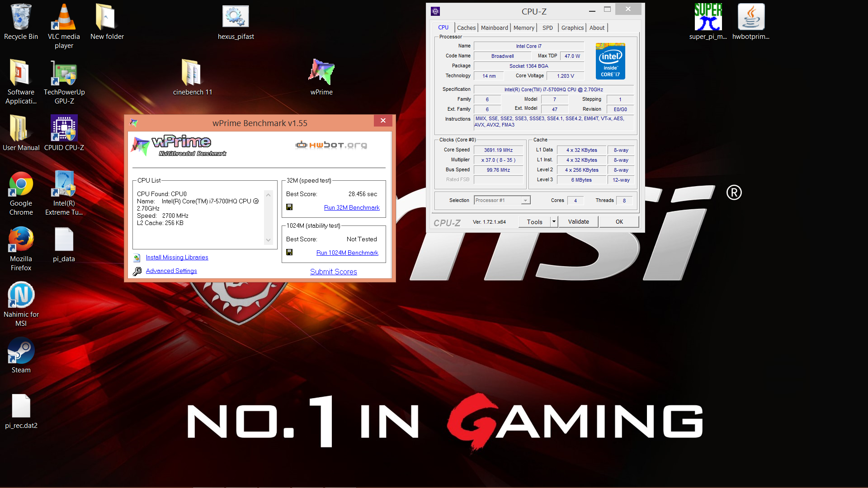Open the Mainboard tab
This screenshot has width=868, height=488.
494,28
